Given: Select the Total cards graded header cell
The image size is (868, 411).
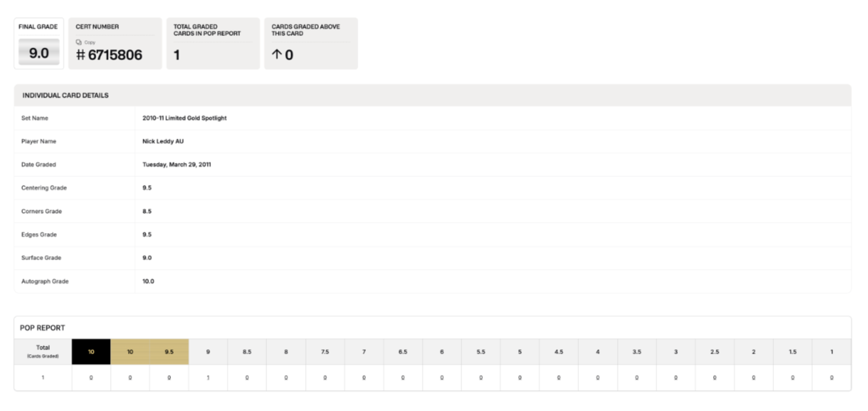Looking at the screenshot, I should [43, 351].
